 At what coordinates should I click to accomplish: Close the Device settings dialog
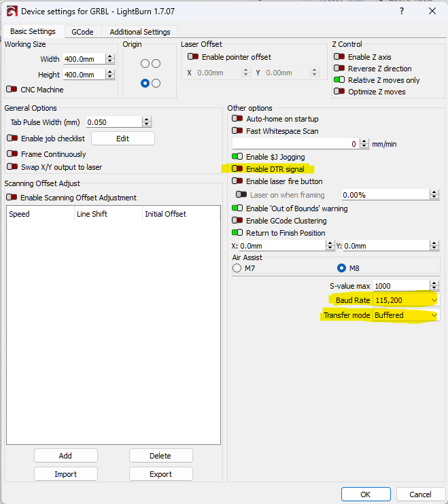(x=432, y=12)
